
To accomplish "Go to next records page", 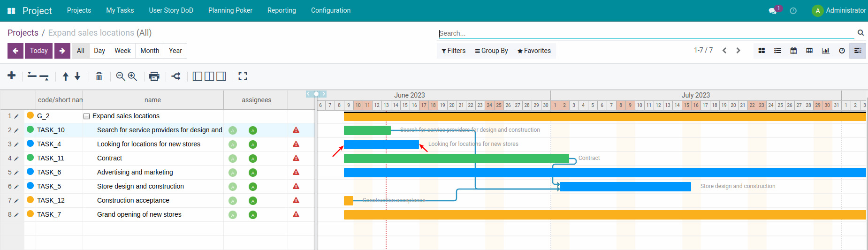I will [738, 51].
